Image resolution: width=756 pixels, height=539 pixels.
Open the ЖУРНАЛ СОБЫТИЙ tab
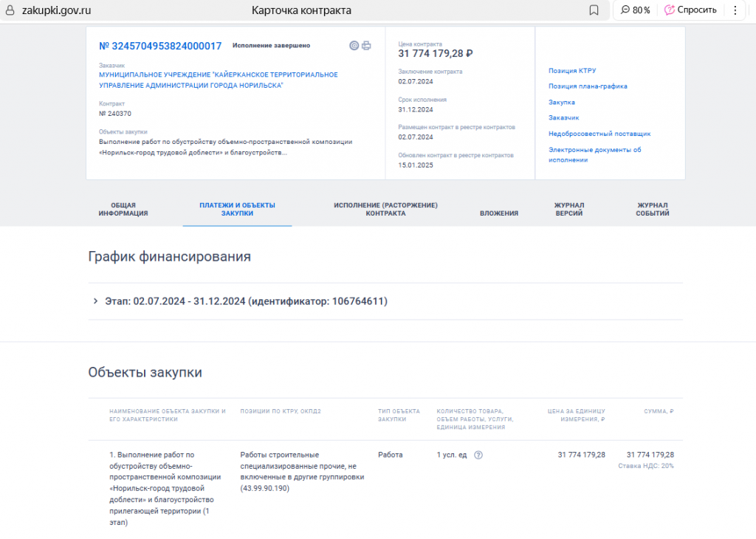tap(653, 209)
